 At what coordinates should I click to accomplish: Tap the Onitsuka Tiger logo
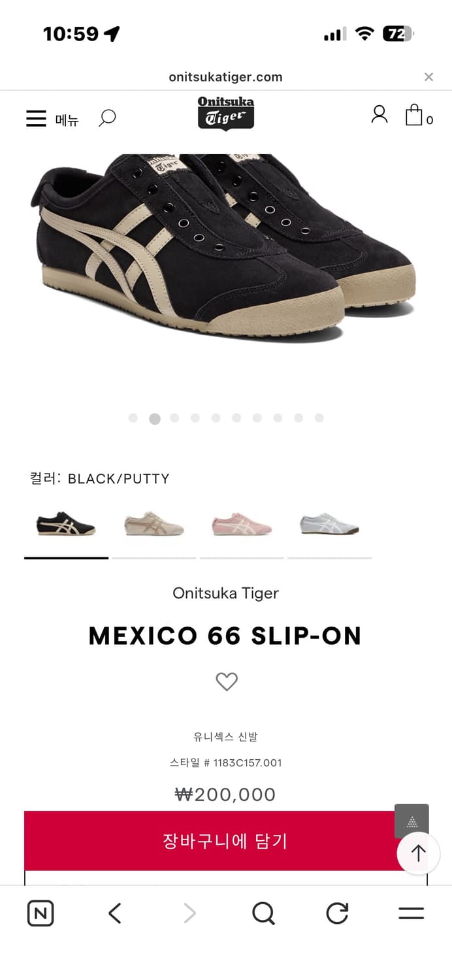(225, 113)
